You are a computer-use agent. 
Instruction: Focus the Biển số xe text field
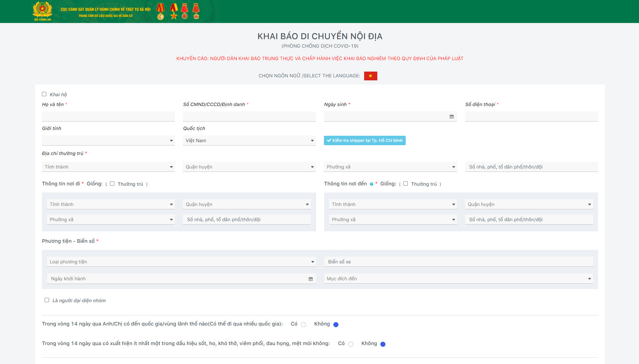coord(458,262)
